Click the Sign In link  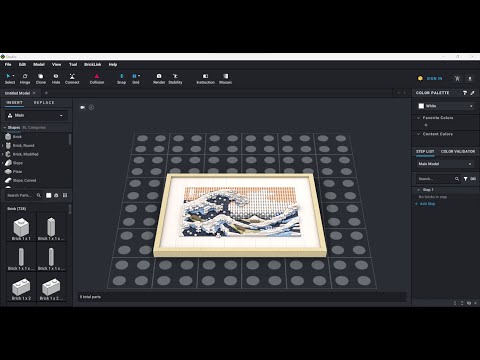pos(434,79)
